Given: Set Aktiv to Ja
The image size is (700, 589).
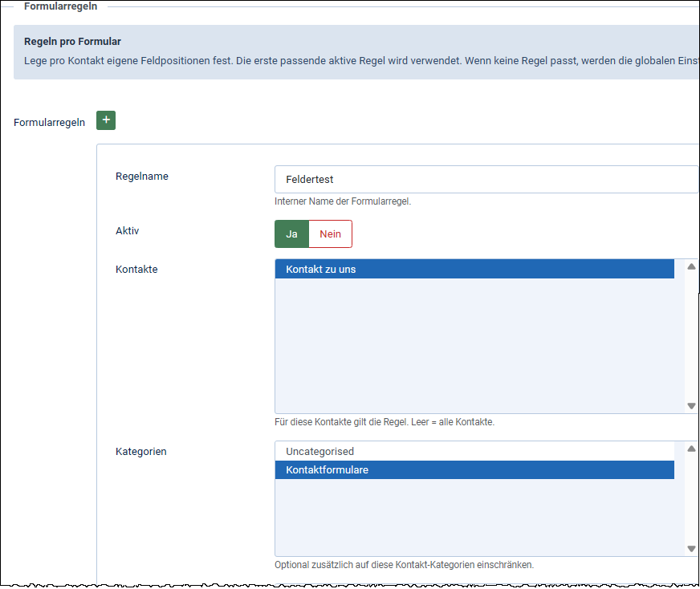Looking at the screenshot, I should (x=291, y=234).
